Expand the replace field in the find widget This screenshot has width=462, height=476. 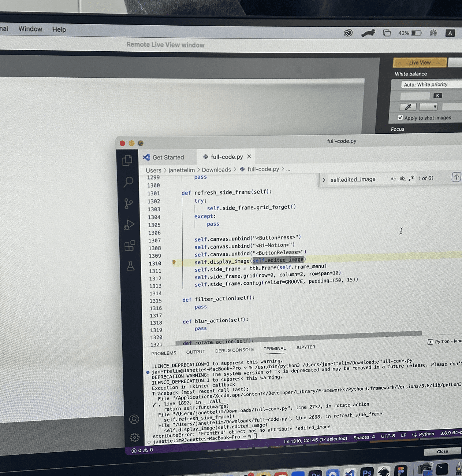pos(324,180)
